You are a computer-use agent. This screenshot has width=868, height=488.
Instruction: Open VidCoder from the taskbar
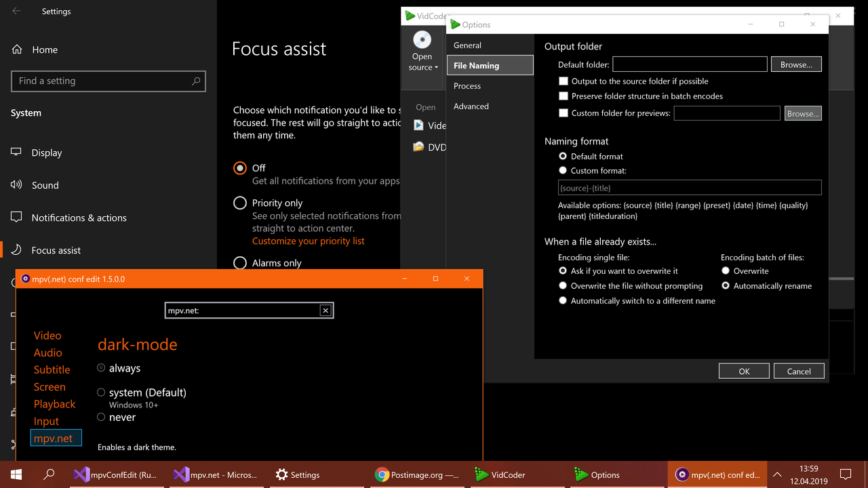click(x=500, y=474)
